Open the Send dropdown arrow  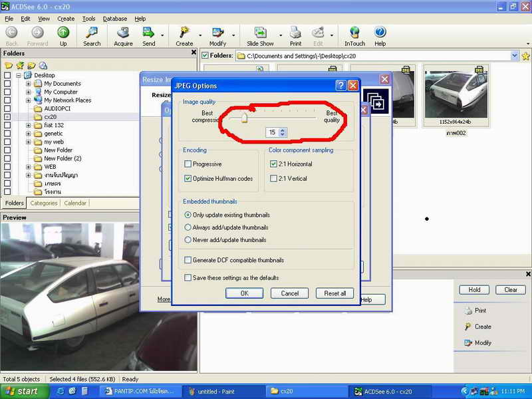coord(162,35)
